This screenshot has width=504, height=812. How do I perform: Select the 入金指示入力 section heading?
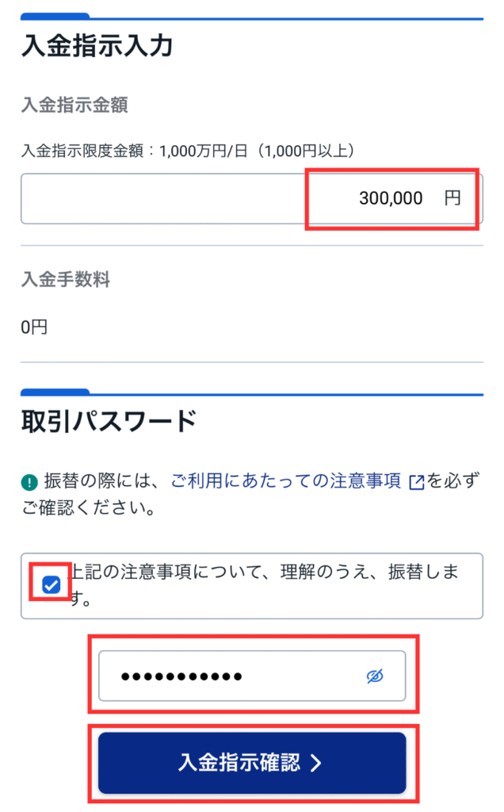[97, 46]
